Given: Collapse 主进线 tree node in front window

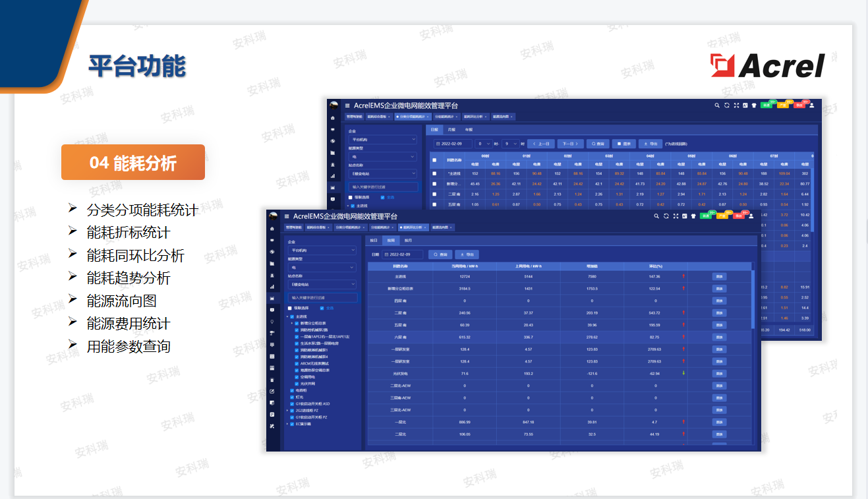Looking at the screenshot, I should 287,316.
